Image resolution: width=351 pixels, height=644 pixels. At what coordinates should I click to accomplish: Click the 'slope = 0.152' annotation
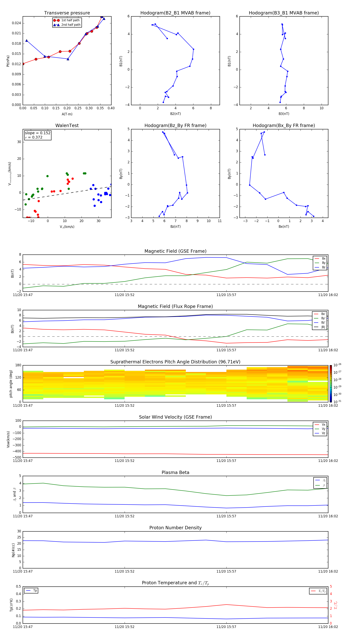38,133
